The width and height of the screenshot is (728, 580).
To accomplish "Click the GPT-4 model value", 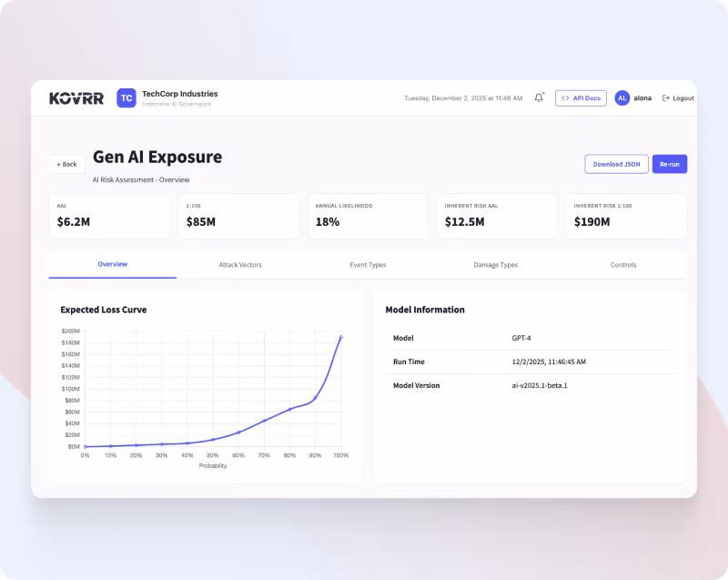I will coord(521,338).
